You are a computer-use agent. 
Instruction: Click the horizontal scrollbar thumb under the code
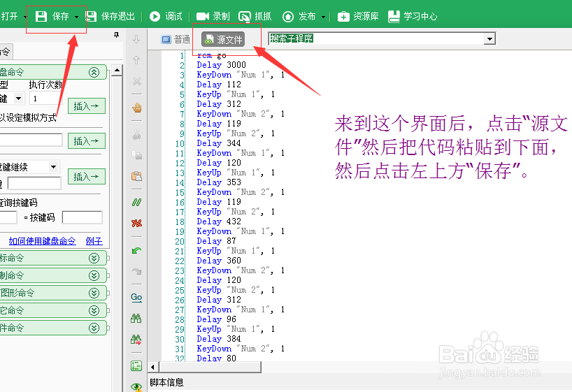[210, 367]
